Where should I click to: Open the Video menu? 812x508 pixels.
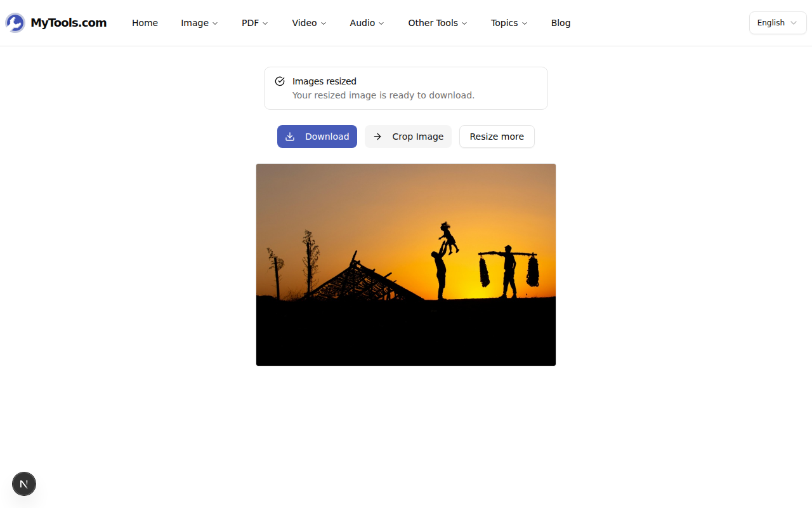tap(309, 23)
